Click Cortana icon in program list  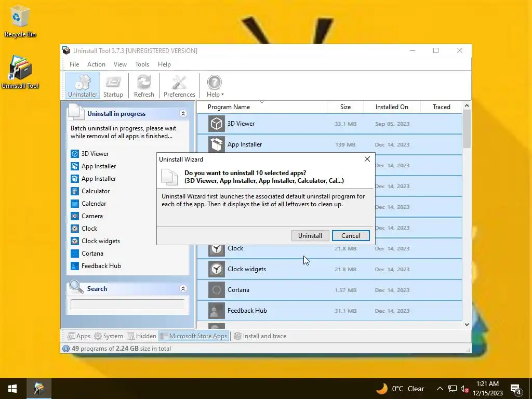click(x=217, y=290)
